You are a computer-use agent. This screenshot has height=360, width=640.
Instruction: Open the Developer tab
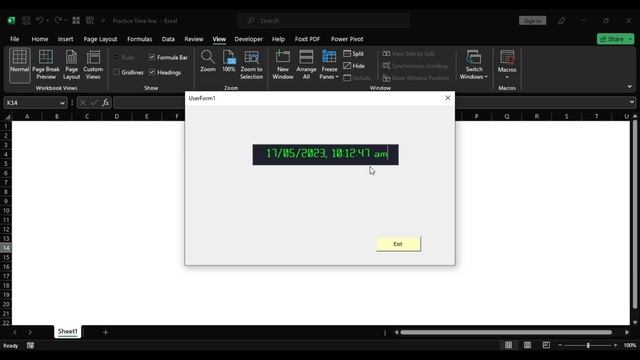248,39
